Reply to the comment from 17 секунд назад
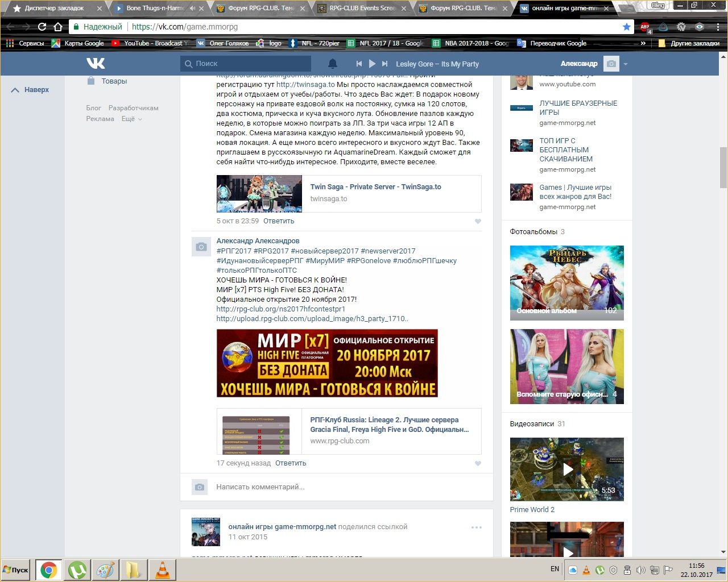This screenshot has height=582, width=728. (x=291, y=463)
